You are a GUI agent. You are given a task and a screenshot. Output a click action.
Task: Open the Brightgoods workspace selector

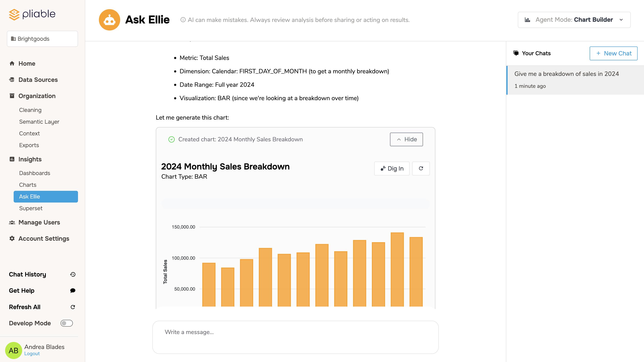[x=42, y=39]
